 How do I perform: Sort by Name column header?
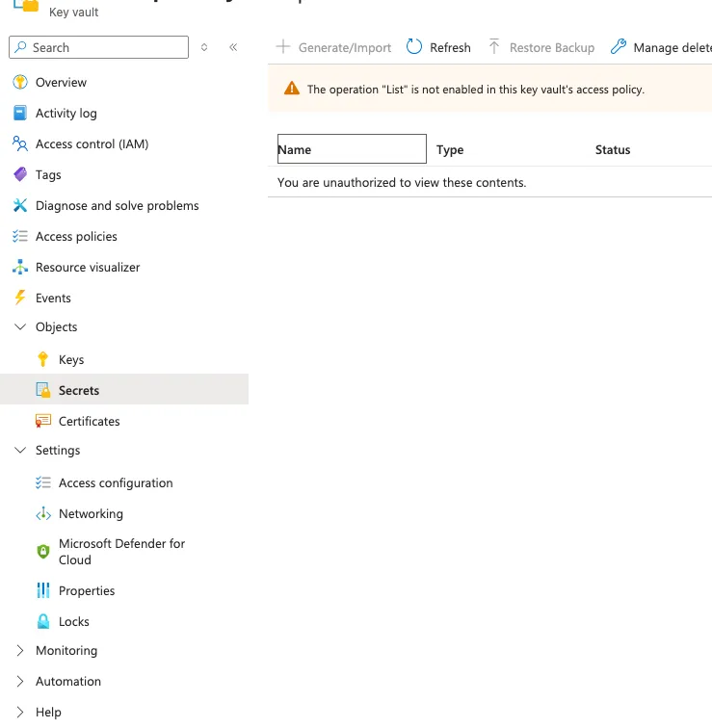tap(352, 148)
